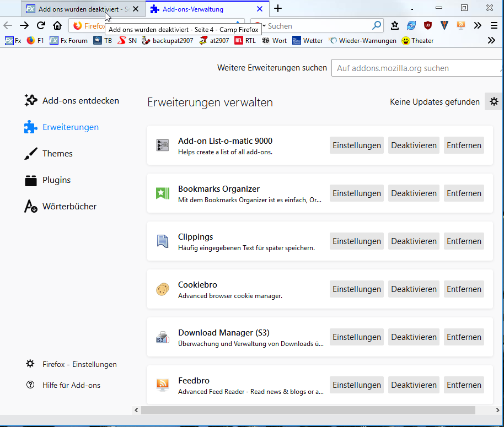
Task: Open the Themes category
Action: coord(49,154)
